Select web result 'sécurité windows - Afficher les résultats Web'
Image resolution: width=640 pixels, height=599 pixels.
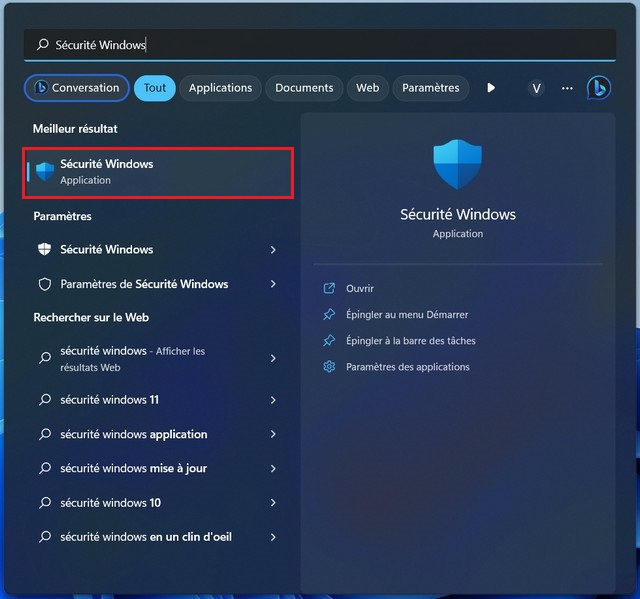click(x=158, y=359)
